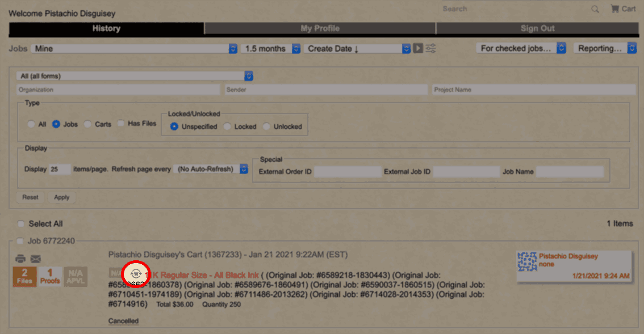Open the 1 Proofs badge
The width and height of the screenshot is (644, 334).
(50, 277)
